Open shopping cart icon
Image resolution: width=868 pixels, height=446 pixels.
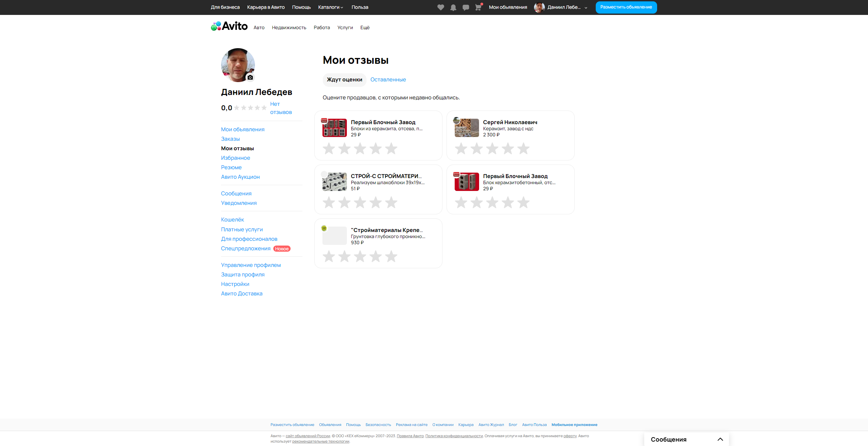pos(478,7)
